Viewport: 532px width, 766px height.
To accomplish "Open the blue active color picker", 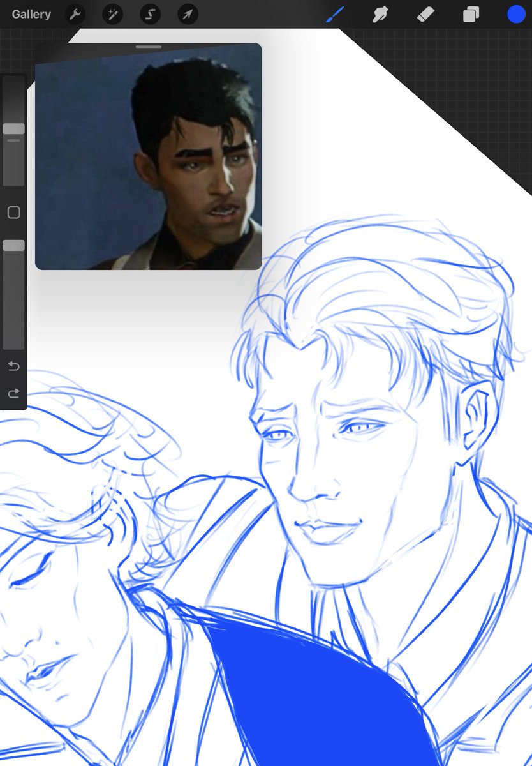I will pyautogui.click(x=516, y=14).
